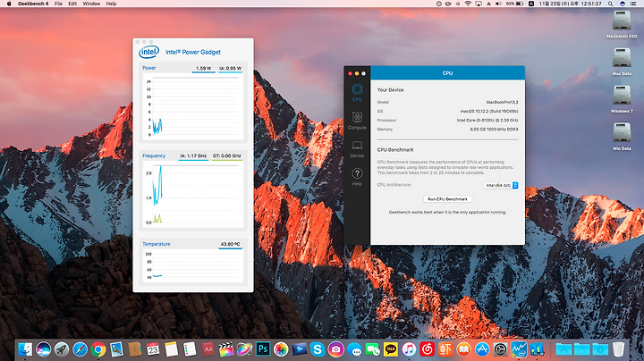Launch Siri from the dock

tap(43, 349)
